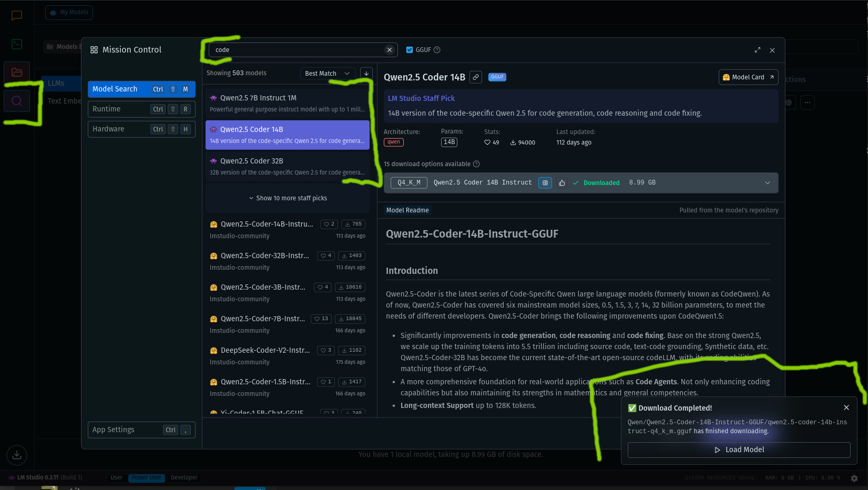This screenshot has height=490, width=868.
Task: Select Qwen2.5 7B Instruct 1M staff pick
Action: click(288, 104)
